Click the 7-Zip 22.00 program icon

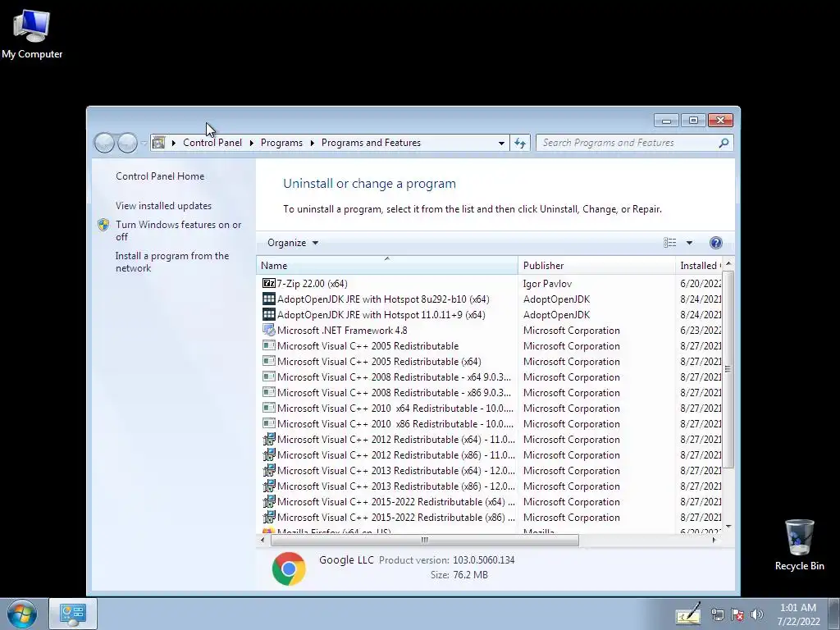[268, 283]
